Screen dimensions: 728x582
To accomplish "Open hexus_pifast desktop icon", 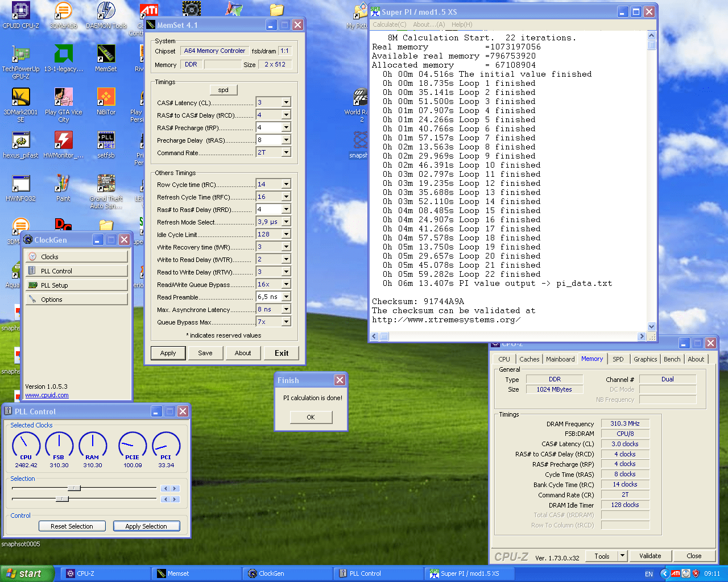I will (x=20, y=145).
